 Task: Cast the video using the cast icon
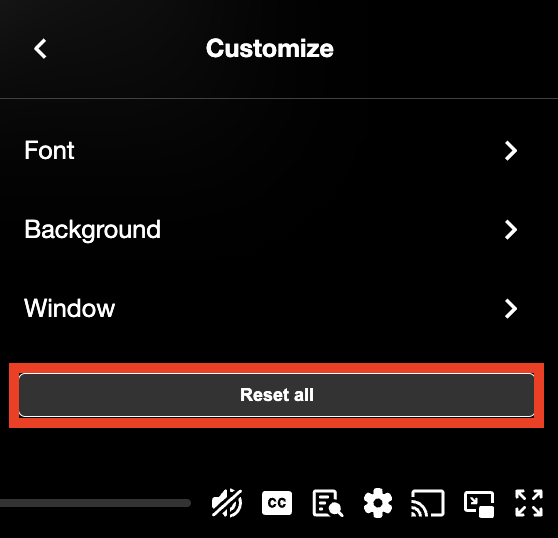(x=428, y=503)
